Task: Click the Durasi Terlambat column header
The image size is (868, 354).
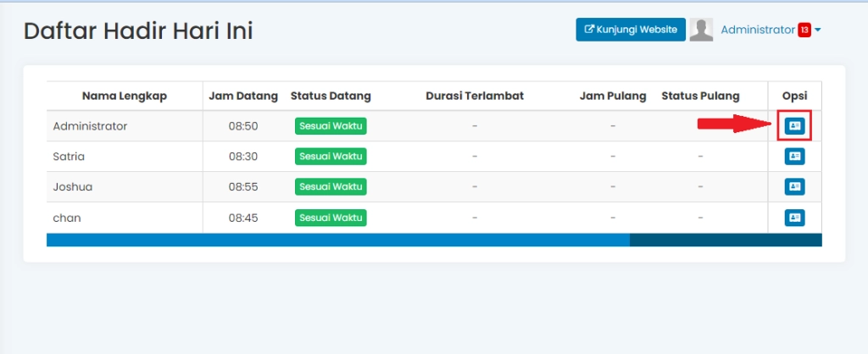Action: [475, 97]
